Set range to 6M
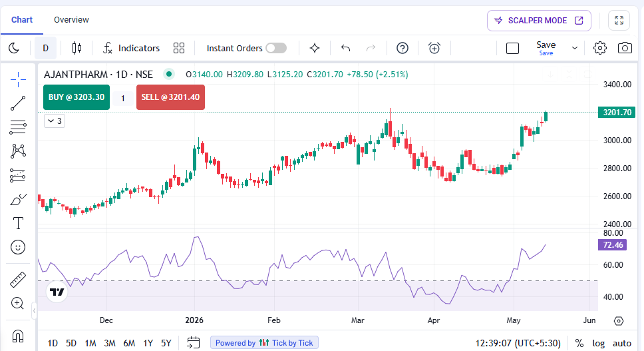This screenshot has width=644, height=351. click(129, 343)
